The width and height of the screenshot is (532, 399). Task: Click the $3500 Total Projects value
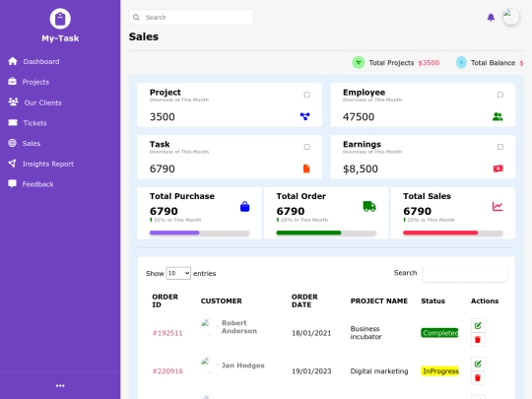(x=429, y=63)
